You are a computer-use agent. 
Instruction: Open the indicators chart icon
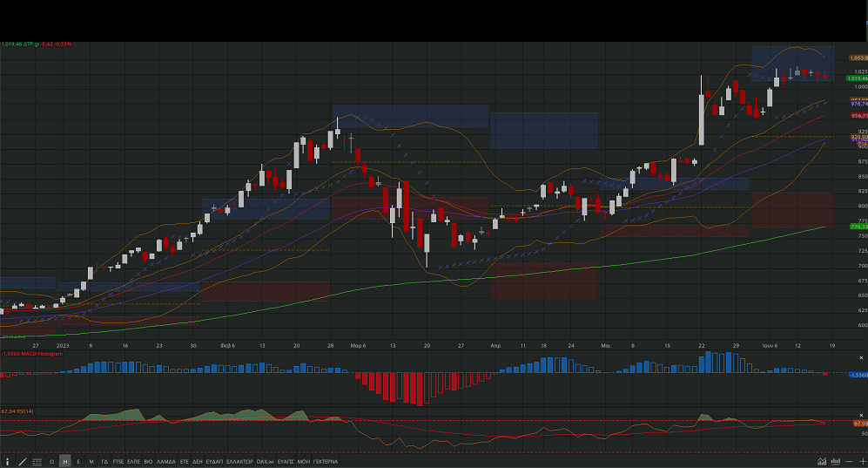[822, 461]
